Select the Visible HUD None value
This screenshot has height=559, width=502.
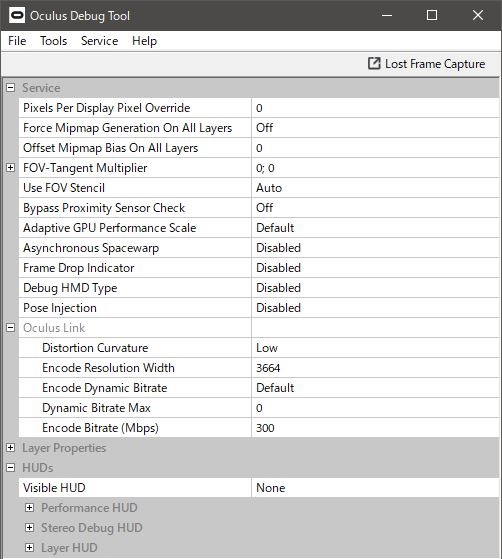click(x=375, y=488)
